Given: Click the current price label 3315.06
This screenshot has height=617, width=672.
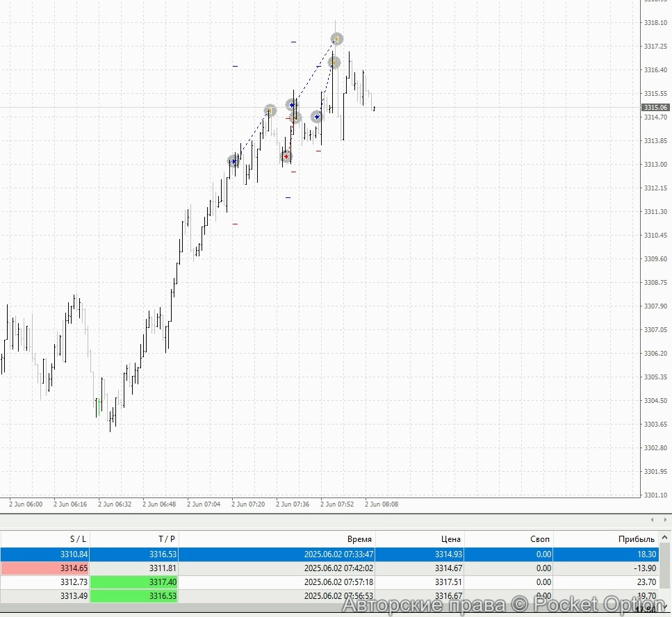Looking at the screenshot, I should [655, 107].
